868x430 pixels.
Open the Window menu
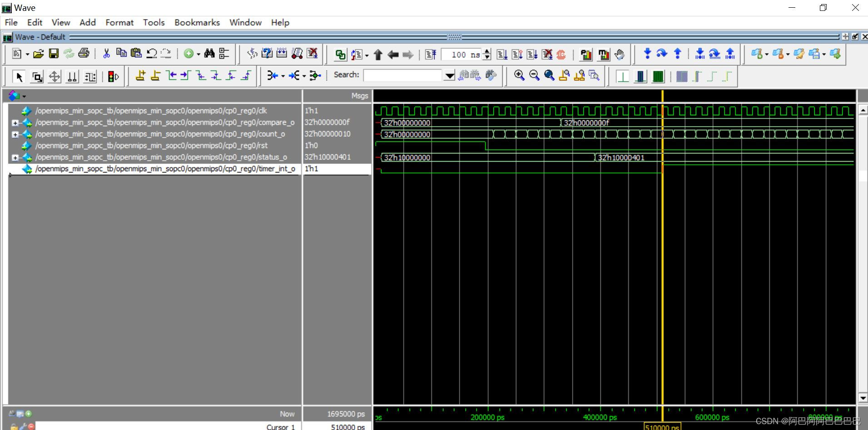coord(245,22)
